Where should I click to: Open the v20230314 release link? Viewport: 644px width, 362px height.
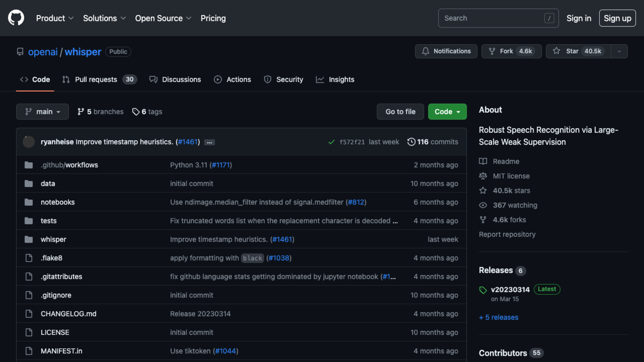pos(510,290)
